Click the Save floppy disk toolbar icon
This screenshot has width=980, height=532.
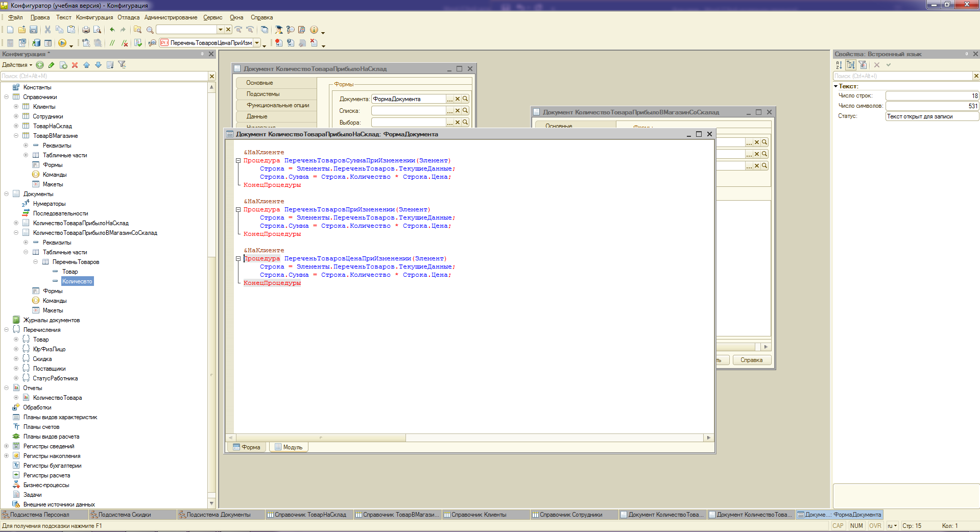[33, 30]
